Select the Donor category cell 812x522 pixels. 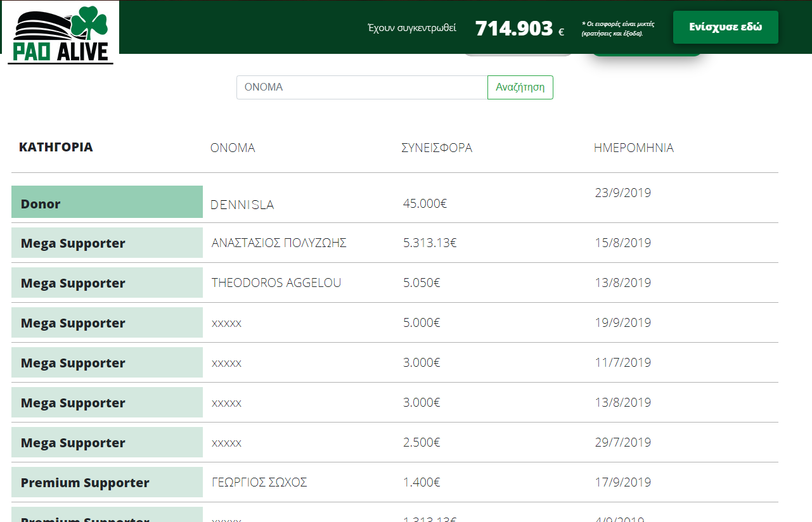[107, 202]
